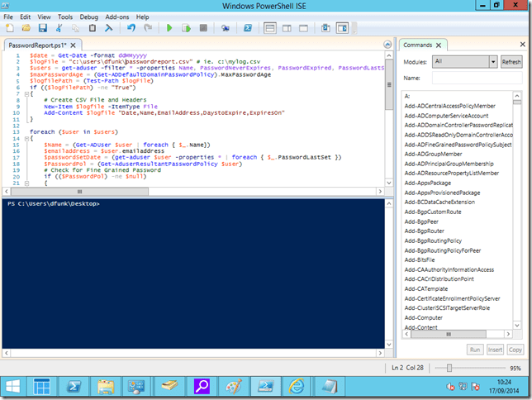Viewport: 532px width, 400px height.
Task: Click the New Script icon in the toolbar
Action: (x=10, y=28)
